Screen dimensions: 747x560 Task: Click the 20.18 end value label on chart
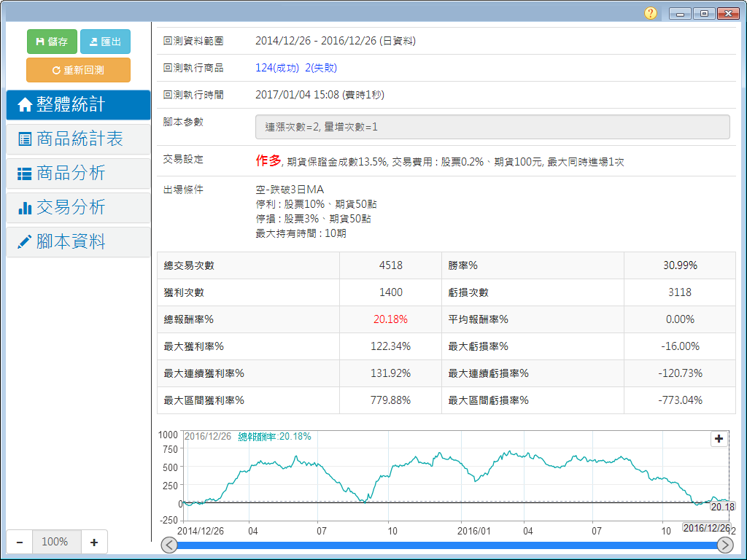pos(722,507)
